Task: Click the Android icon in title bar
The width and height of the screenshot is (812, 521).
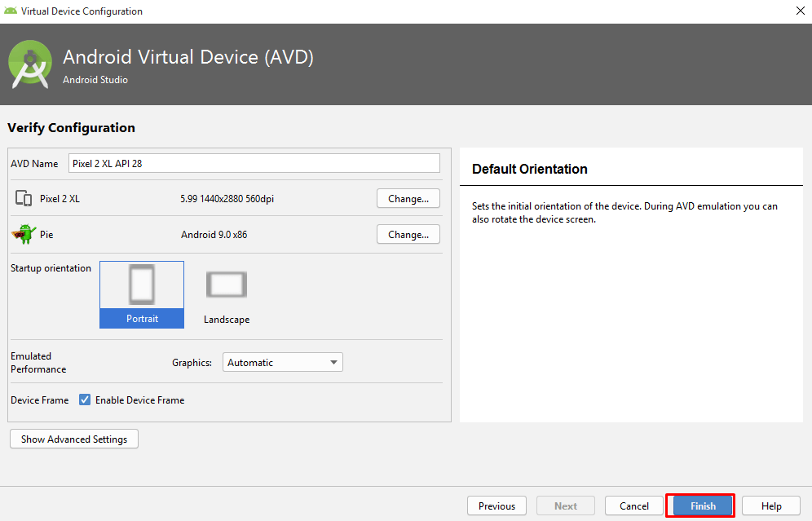Action: click(x=11, y=11)
